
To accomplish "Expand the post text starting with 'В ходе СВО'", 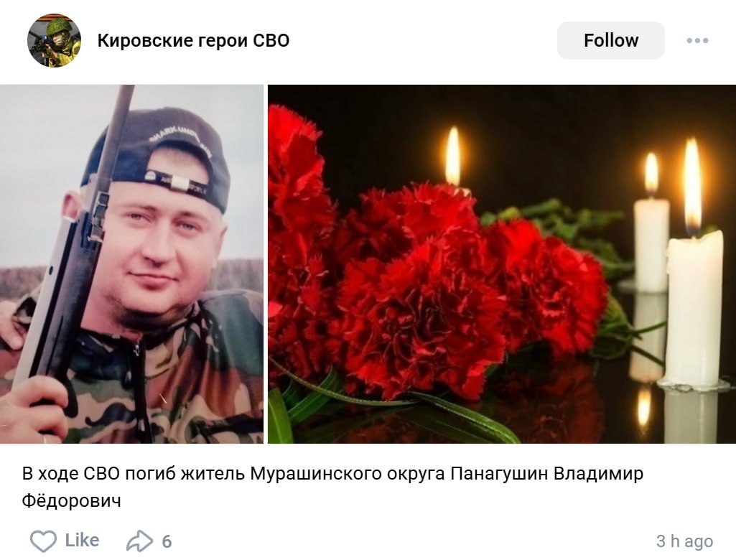I will coord(332,487).
